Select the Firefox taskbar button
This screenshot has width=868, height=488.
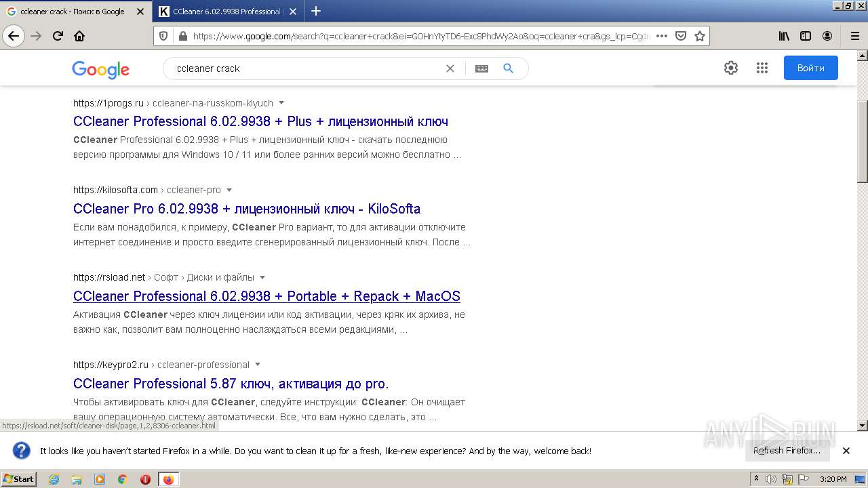pyautogui.click(x=168, y=479)
